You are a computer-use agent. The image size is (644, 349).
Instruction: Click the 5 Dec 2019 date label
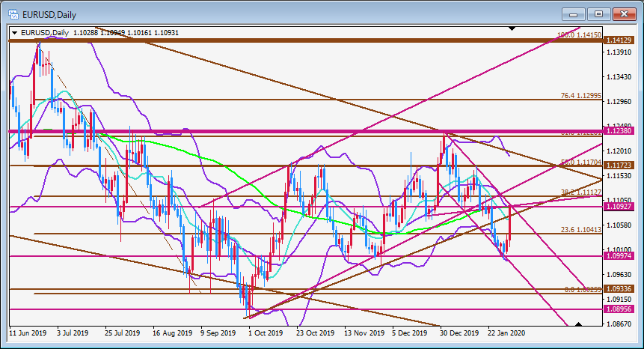409,333
